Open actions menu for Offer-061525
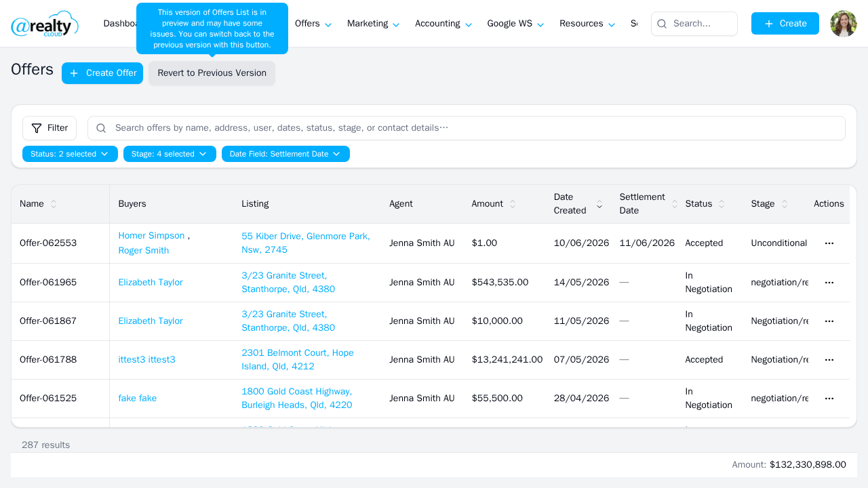This screenshot has width=868, height=488. pyautogui.click(x=829, y=399)
